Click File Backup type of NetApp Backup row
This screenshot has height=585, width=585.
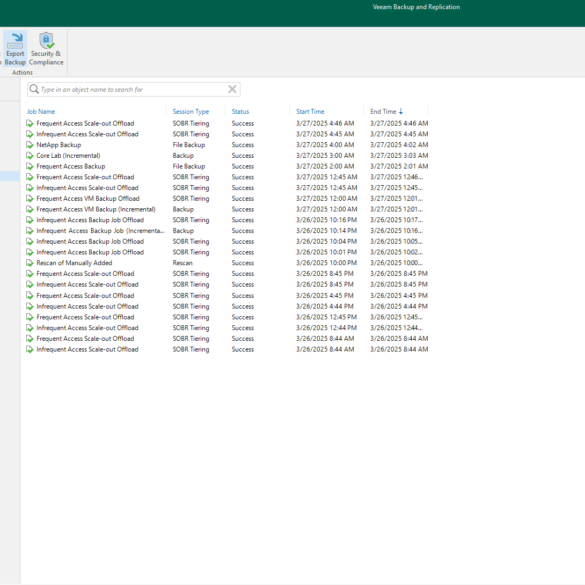point(189,145)
